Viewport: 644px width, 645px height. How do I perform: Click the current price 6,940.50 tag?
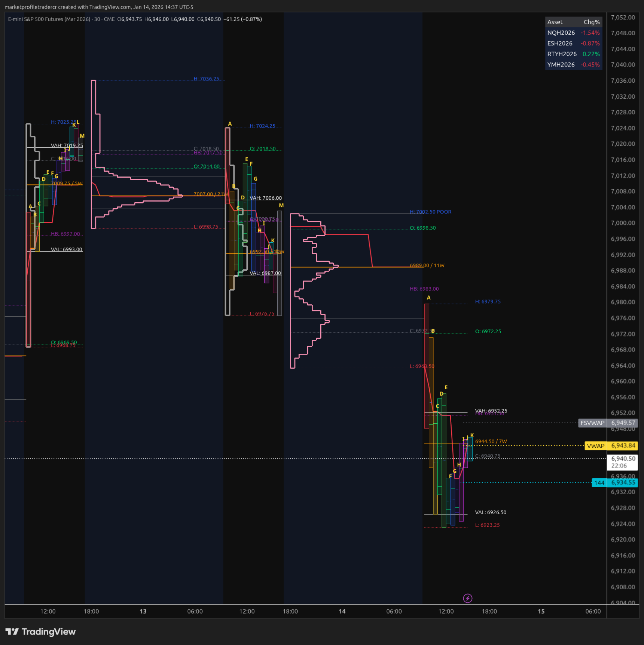coord(623,462)
